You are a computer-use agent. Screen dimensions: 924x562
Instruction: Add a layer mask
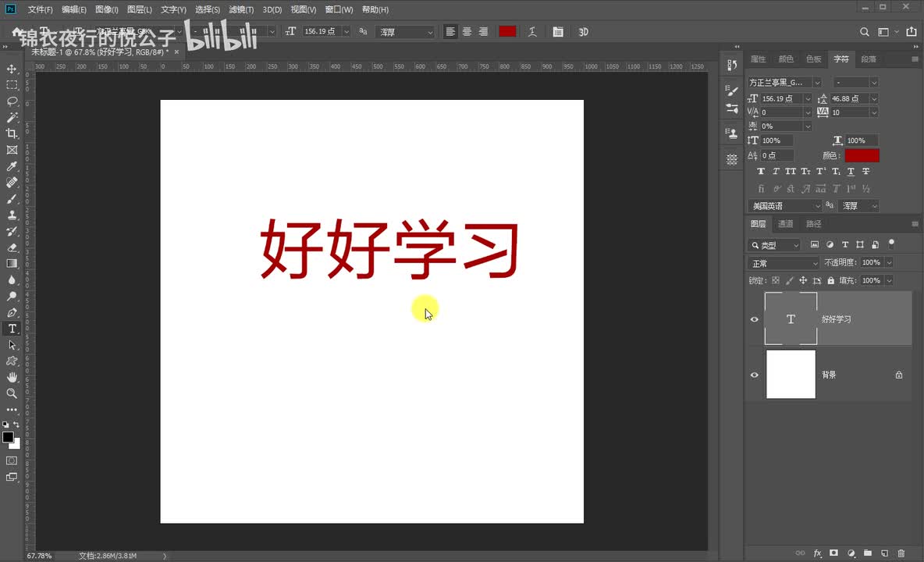coord(833,553)
